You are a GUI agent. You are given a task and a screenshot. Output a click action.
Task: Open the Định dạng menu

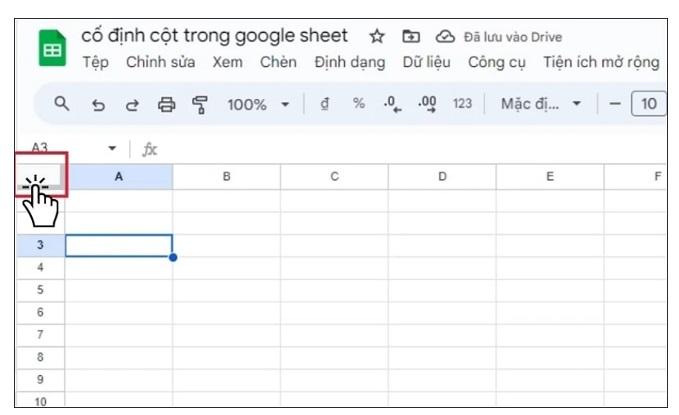pos(349,62)
